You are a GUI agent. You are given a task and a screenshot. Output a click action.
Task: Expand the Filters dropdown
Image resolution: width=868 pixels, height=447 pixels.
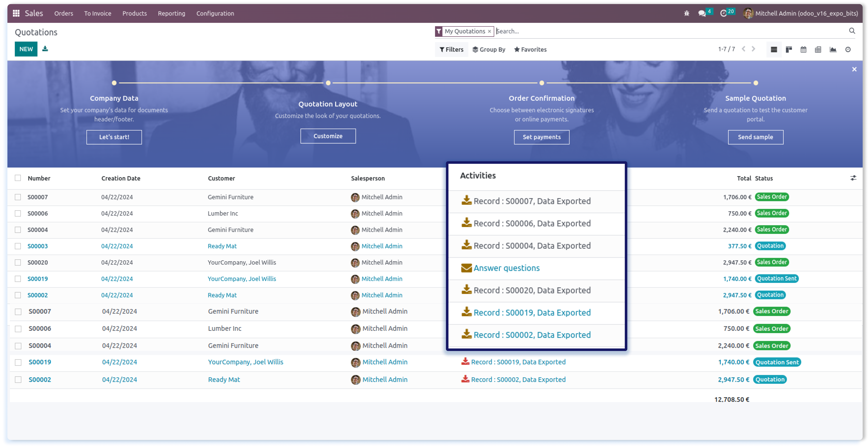tap(452, 50)
